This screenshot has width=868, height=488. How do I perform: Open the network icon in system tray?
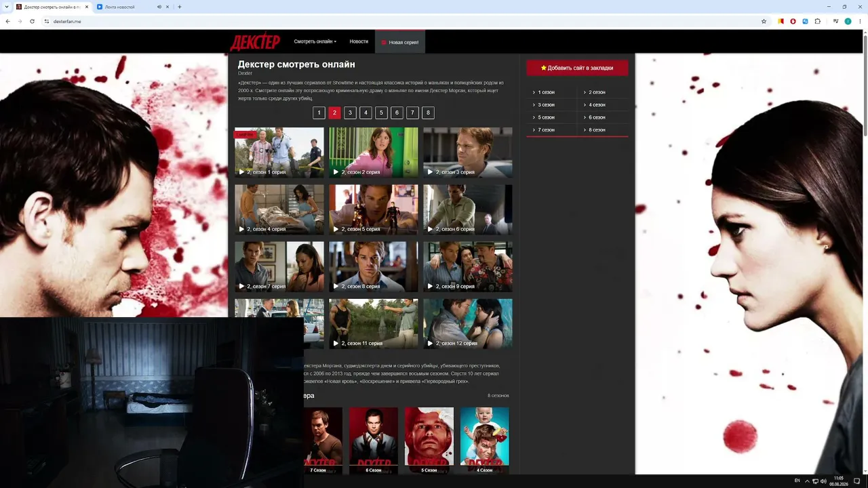[815, 481]
